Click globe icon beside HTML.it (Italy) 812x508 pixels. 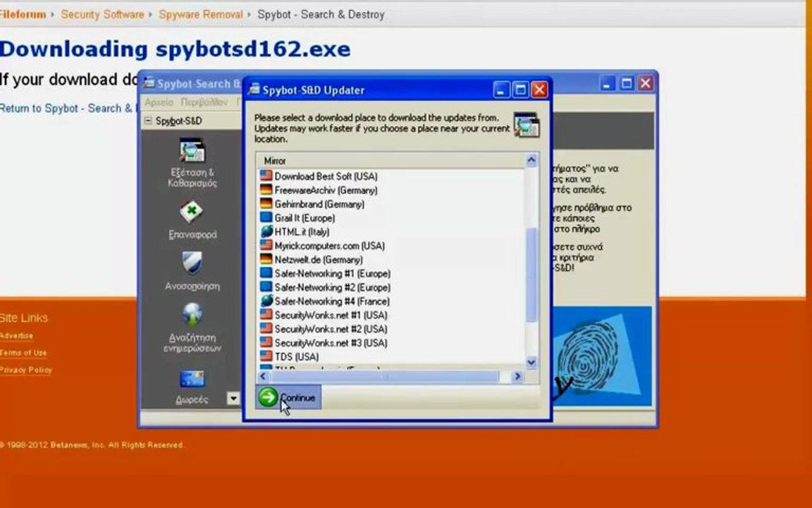266,231
